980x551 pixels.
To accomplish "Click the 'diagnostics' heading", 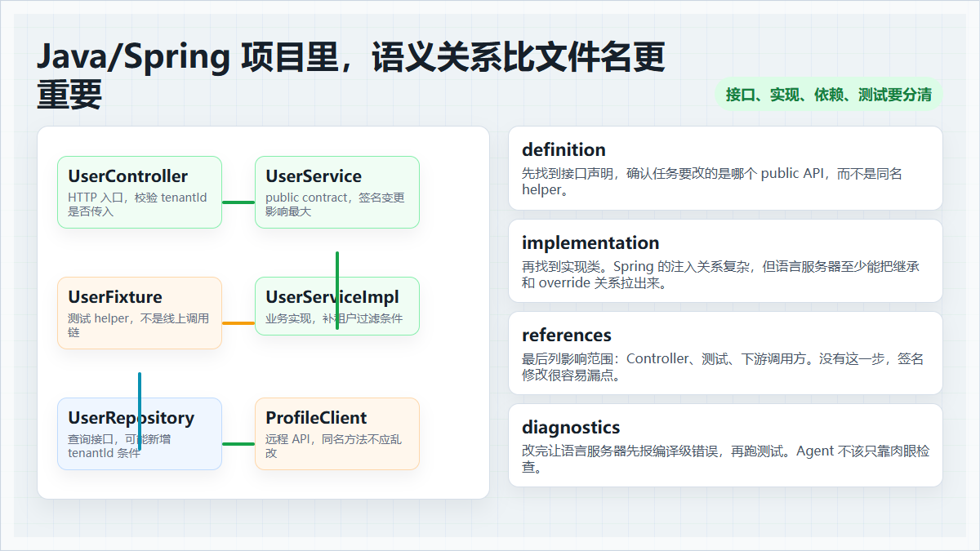I will click(571, 427).
